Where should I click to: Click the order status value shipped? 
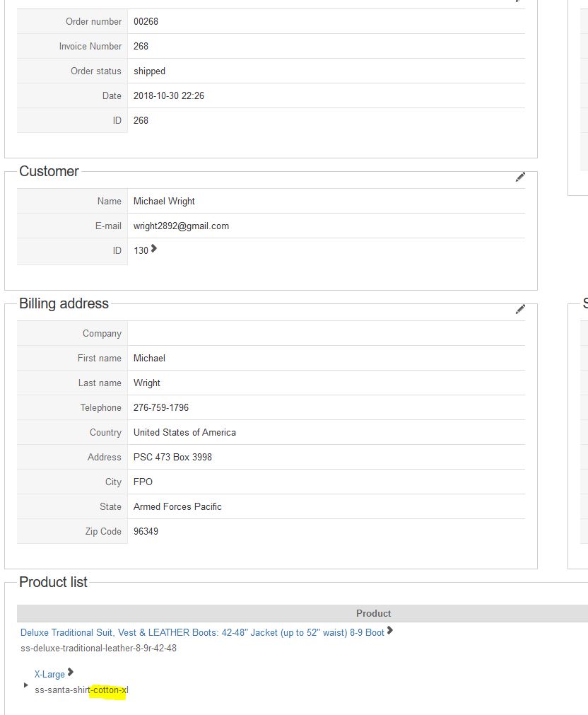[x=149, y=71]
